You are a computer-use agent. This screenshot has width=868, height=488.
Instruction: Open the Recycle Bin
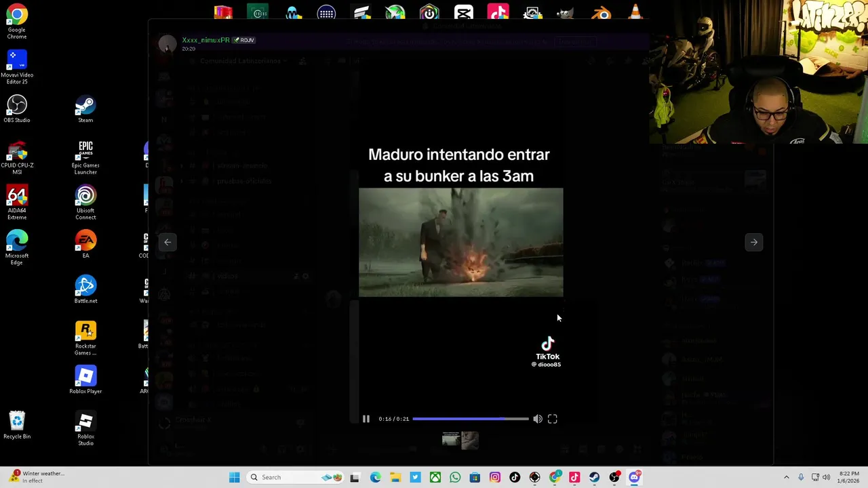[17, 425]
